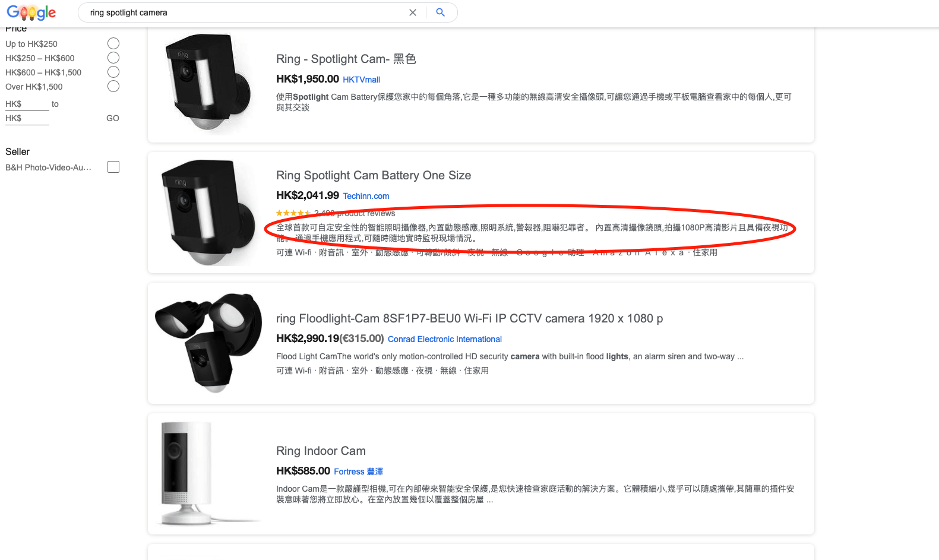This screenshot has width=939, height=560.
Task: Select the HK$600 – HK$1,500 price option
Action: pos(113,72)
